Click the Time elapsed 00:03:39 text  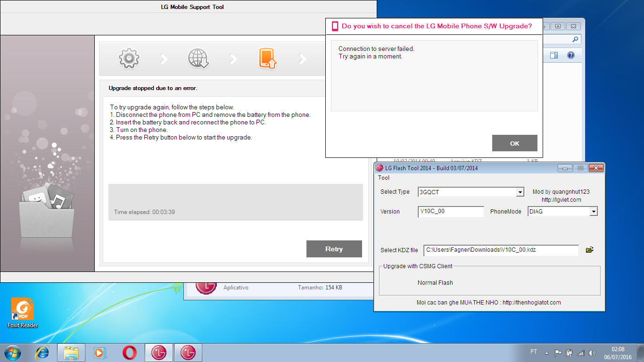[144, 212]
